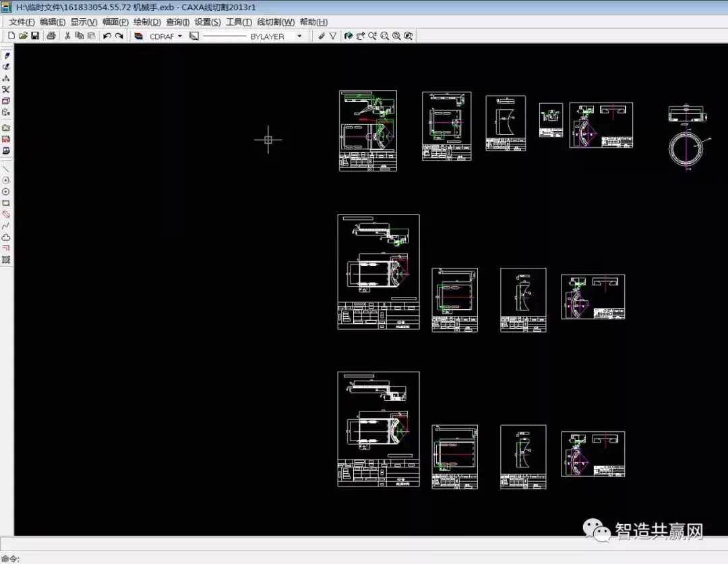This screenshot has width=728, height=564.
Task: Select the basic curve pen tool
Action: coord(6,56)
